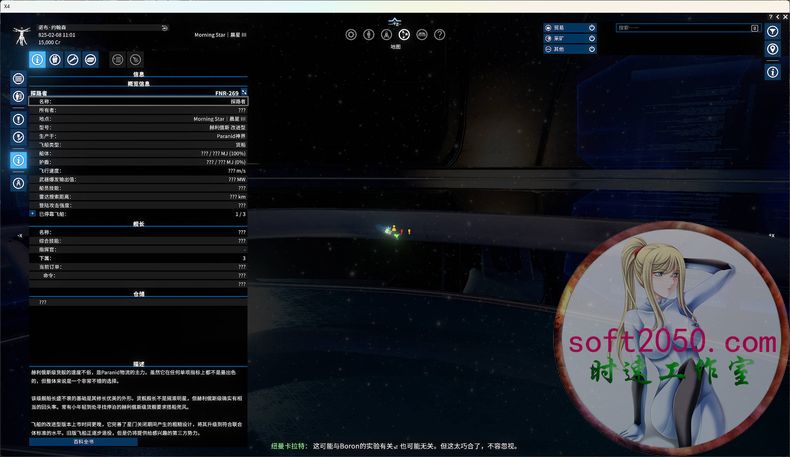Open the filter funnel icon panel
Viewport: 790px width, 457px height.
[x=773, y=30]
